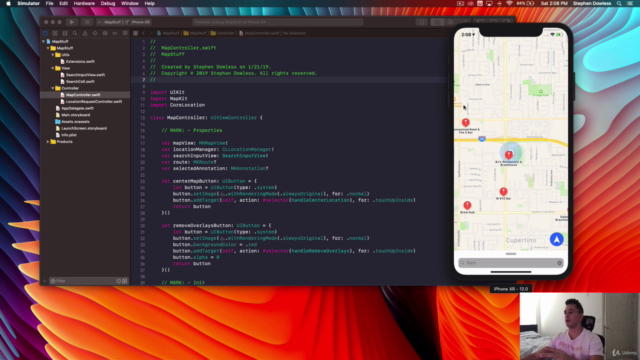
Task: Open the Breakpoint navigator icon
Action: pos(115,33)
